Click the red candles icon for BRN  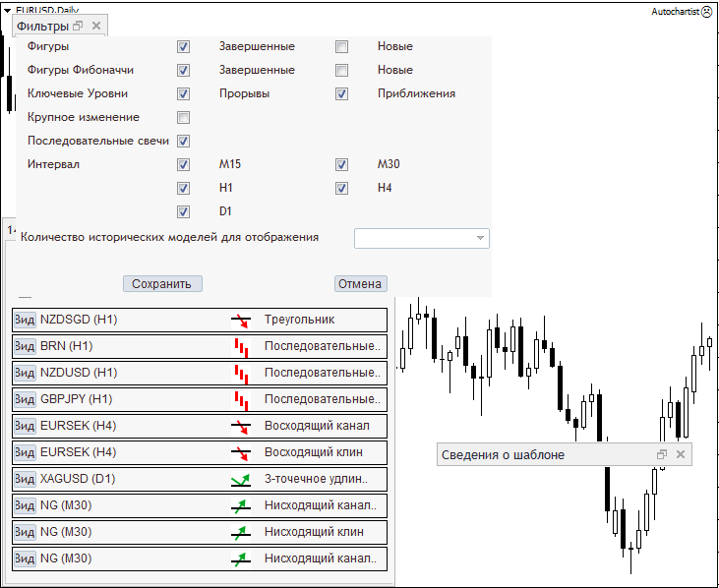click(241, 346)
